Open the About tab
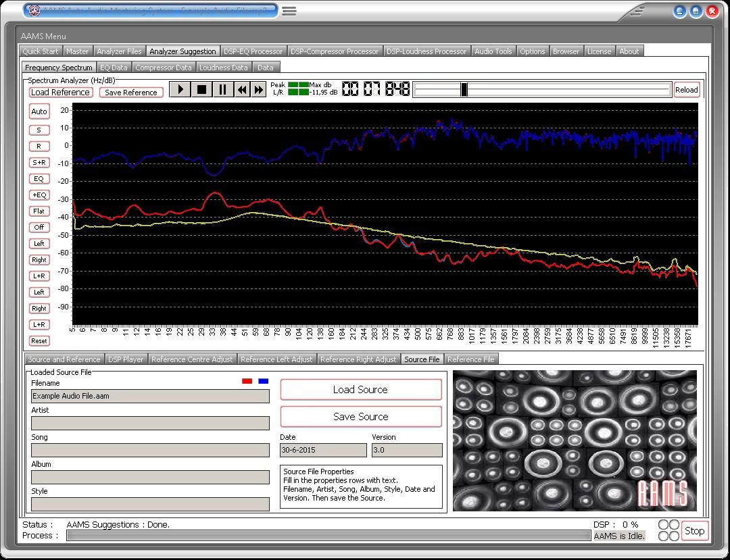Screen dimensions: 730x560 click(629, 51)
